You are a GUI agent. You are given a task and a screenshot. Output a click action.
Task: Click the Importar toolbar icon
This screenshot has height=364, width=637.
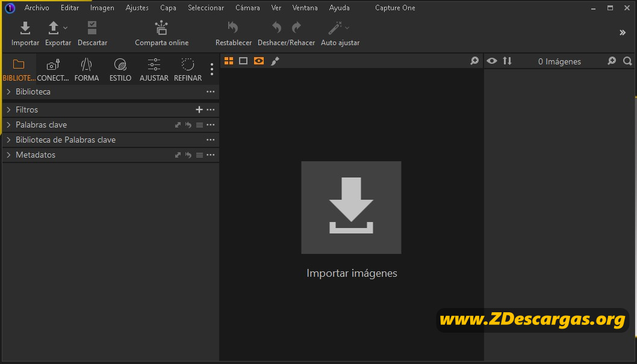(25, 28)
